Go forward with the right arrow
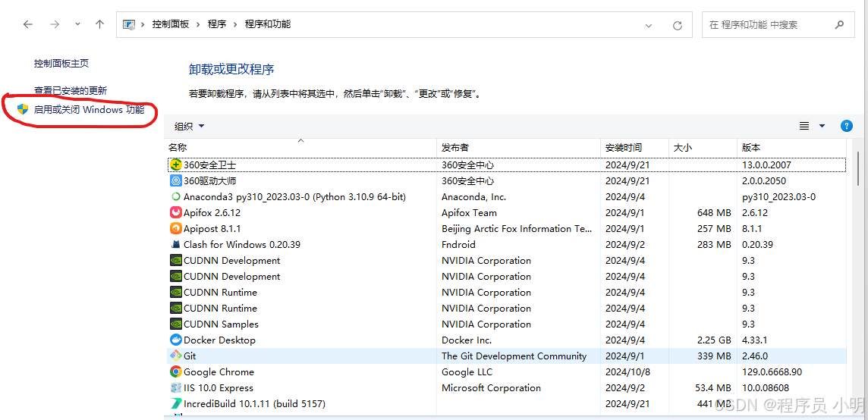The height and width of the screenshot is (420, 868). point(55,24)
